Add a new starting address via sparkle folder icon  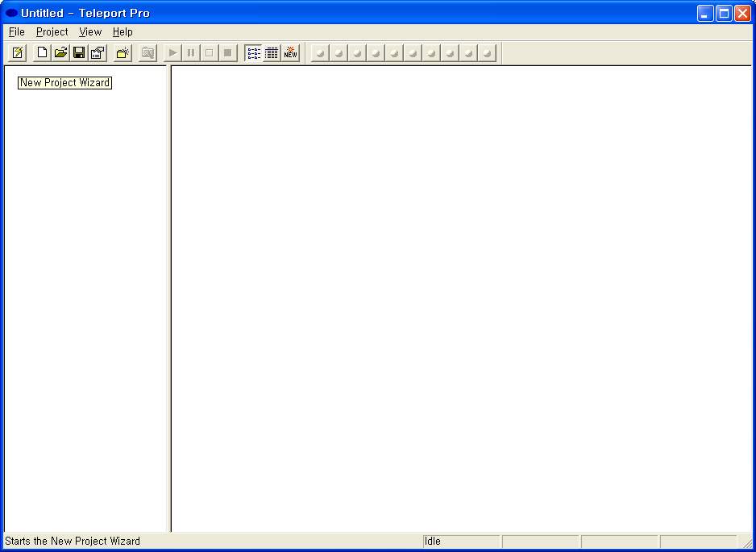(x=123, y=53)
